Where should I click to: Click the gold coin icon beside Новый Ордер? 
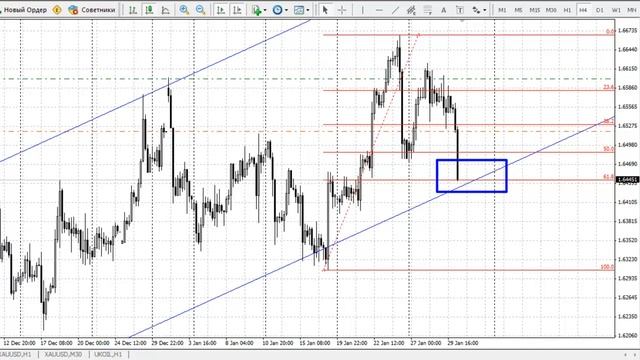tap(57, 10)
